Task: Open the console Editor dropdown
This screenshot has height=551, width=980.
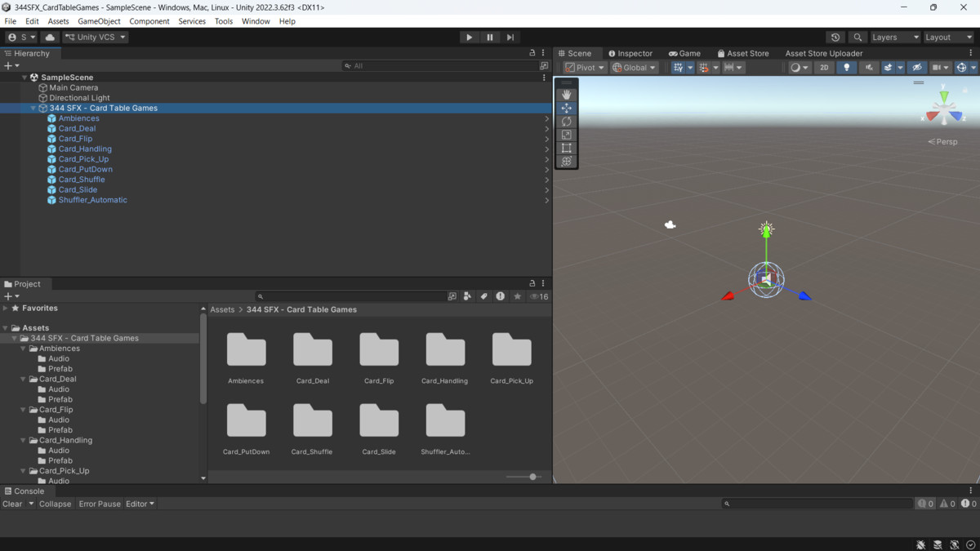Action: click(140, 504)
